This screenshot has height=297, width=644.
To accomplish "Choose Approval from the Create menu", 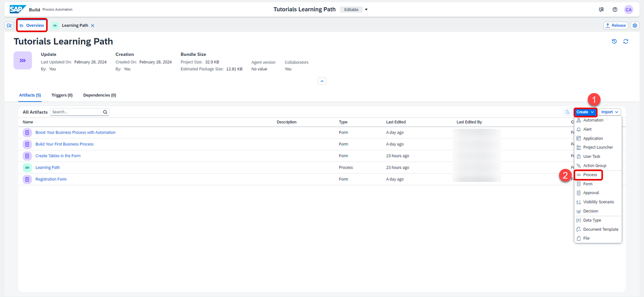I will pos(598,193).
